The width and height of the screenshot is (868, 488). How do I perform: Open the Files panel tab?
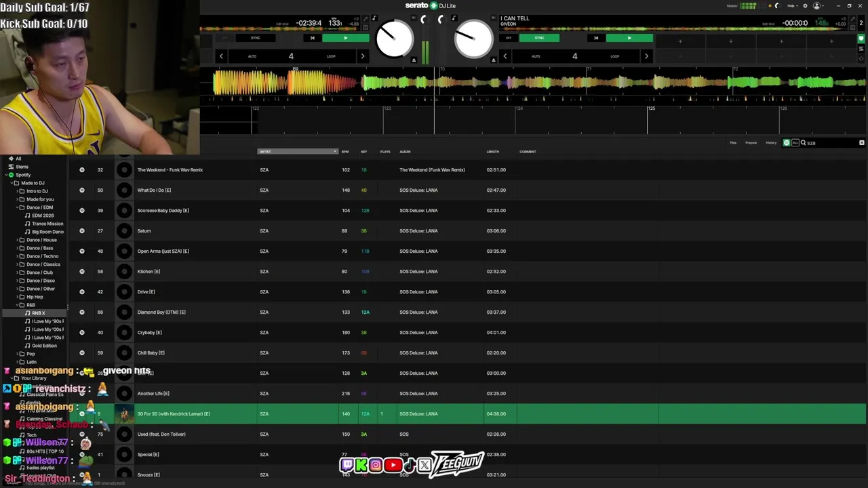733,143
